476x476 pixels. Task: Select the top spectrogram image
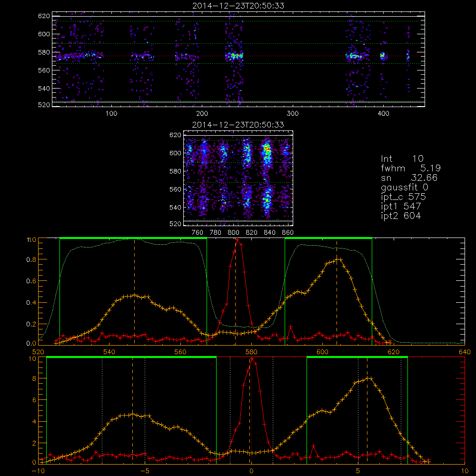pos(238,59)
